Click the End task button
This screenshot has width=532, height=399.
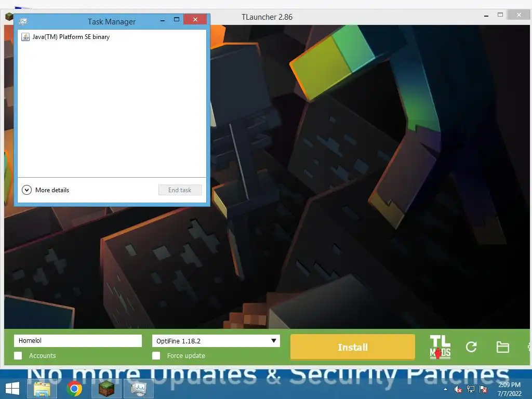coord(180,190)
